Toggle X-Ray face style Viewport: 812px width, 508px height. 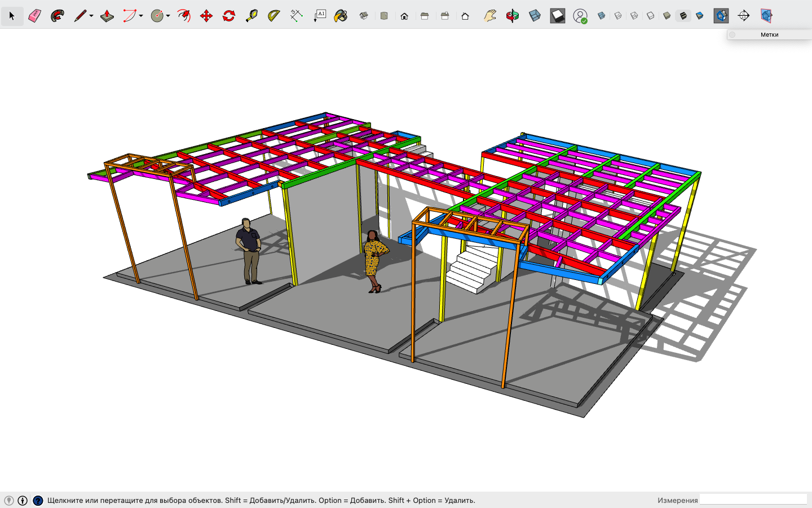(x=602, y=16)
